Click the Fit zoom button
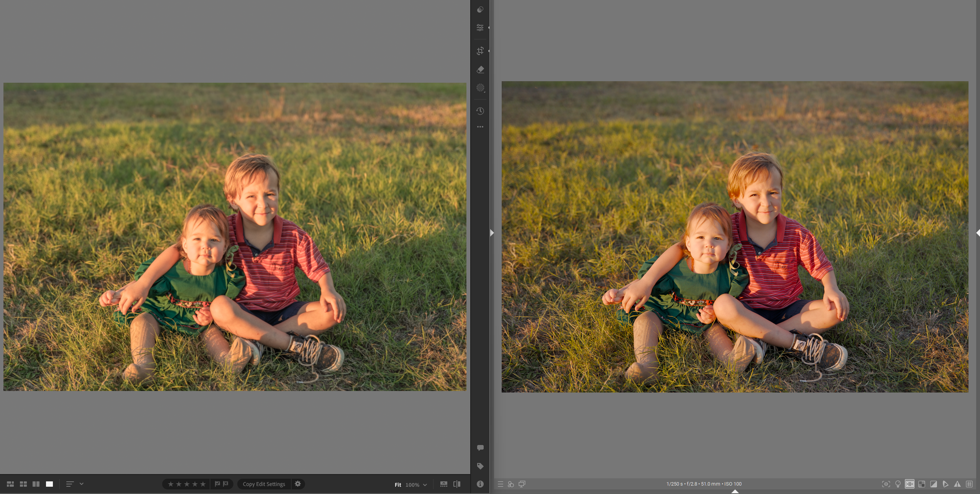The image size is (980, 494). [398, 485]
